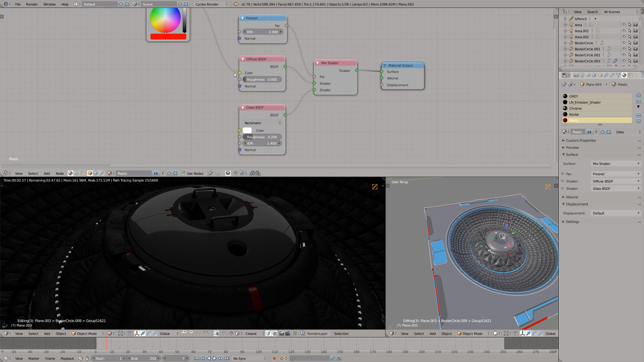Adjust Glass BSDF Roughness 0.206 slider

(x=262, y=137)
